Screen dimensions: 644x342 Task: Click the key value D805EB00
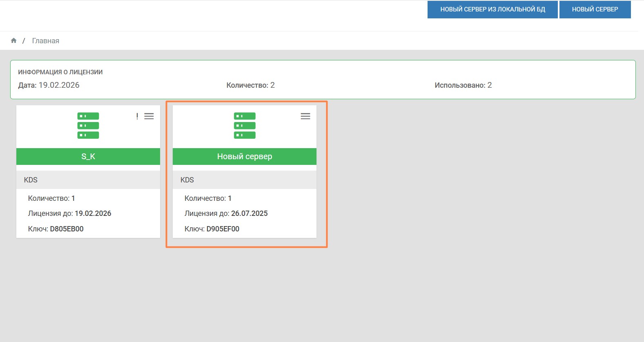(67, 229)
